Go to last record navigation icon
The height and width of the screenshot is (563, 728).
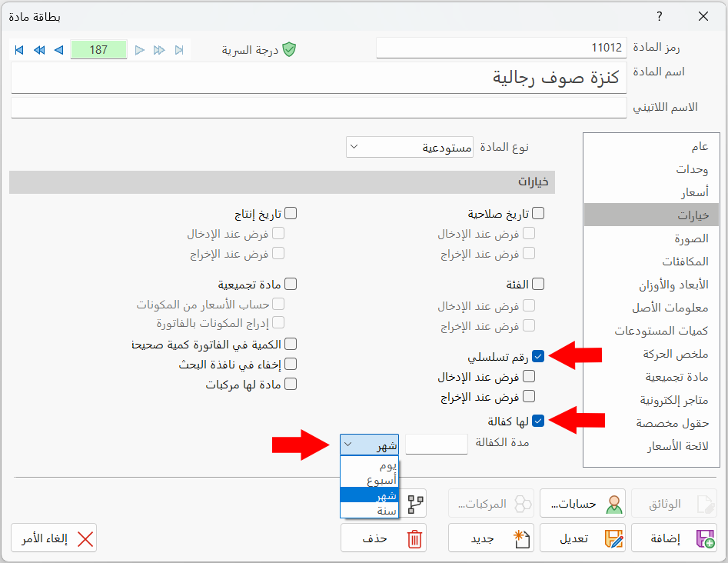tap(179, 50)
